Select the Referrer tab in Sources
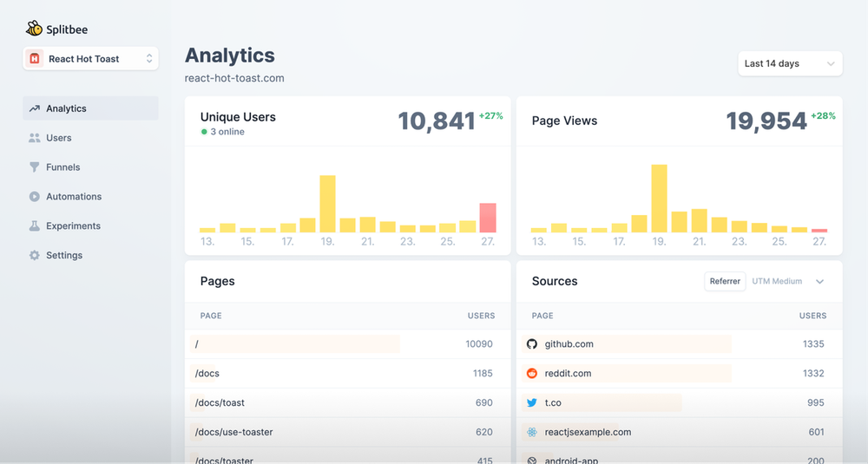 tap(725, 281)
